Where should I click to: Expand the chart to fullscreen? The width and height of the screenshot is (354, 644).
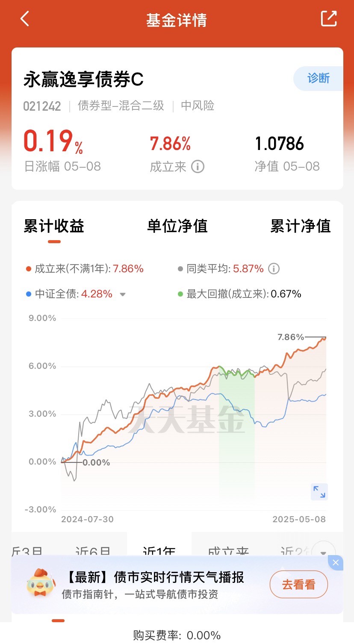pos(319,491)
